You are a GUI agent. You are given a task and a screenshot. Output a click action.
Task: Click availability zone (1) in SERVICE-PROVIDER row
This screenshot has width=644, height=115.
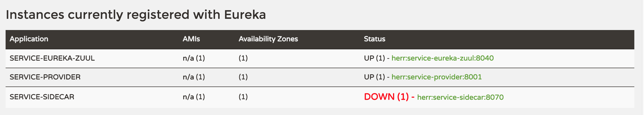tap(243, 77)
